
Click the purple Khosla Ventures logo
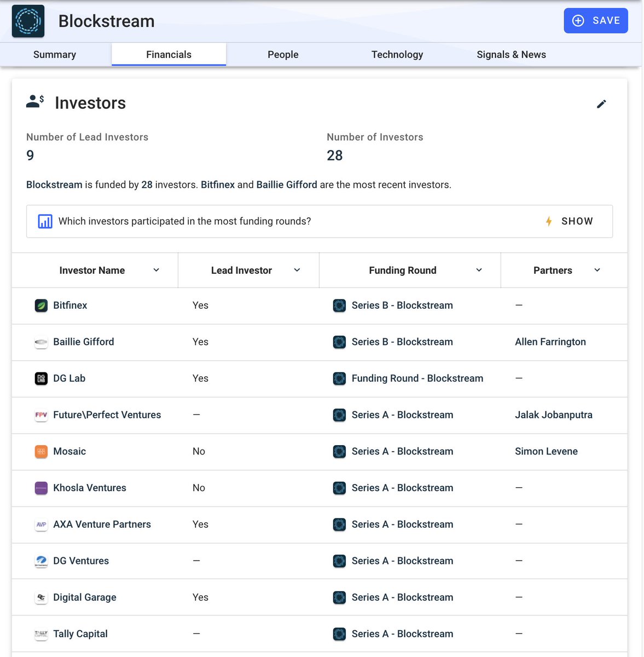pos(41,488)
